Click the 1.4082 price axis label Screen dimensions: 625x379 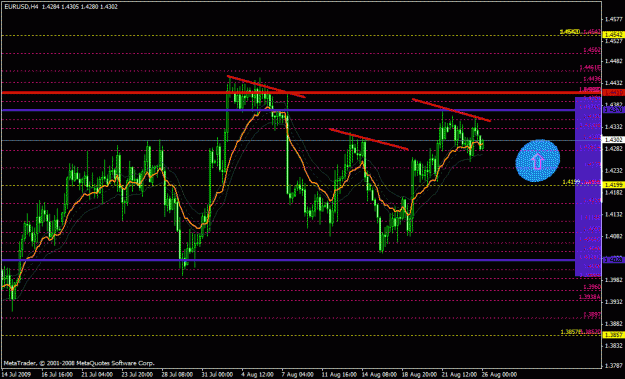pos(613,236)
